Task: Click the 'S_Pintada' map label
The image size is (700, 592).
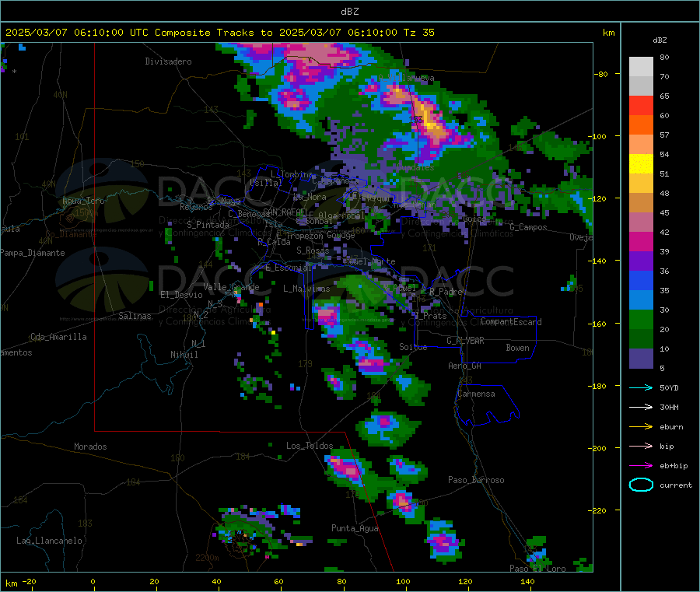Action: [x=208, y=225]
